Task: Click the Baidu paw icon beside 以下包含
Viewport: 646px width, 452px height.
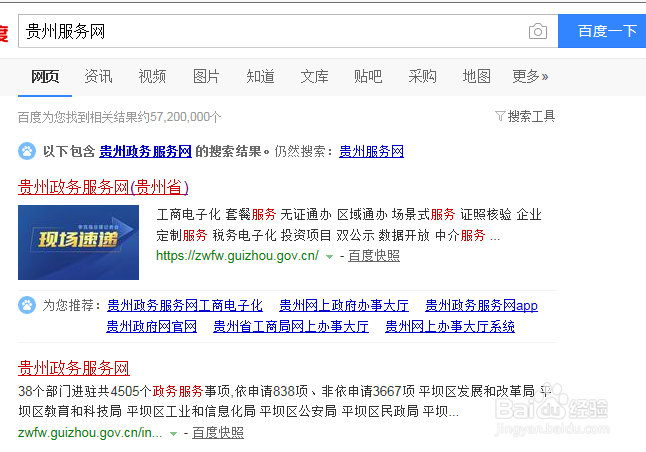Action: (x=27, y=151)
